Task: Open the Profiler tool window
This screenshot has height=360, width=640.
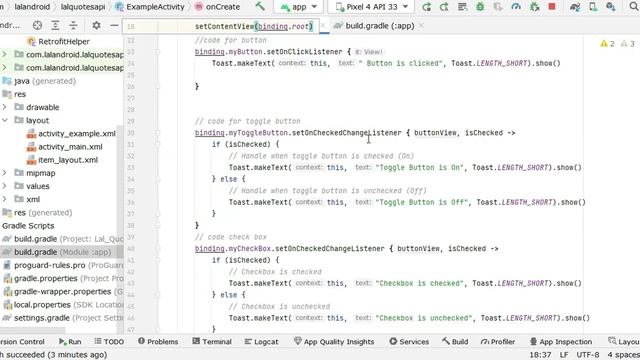Action: coord(498,342)
